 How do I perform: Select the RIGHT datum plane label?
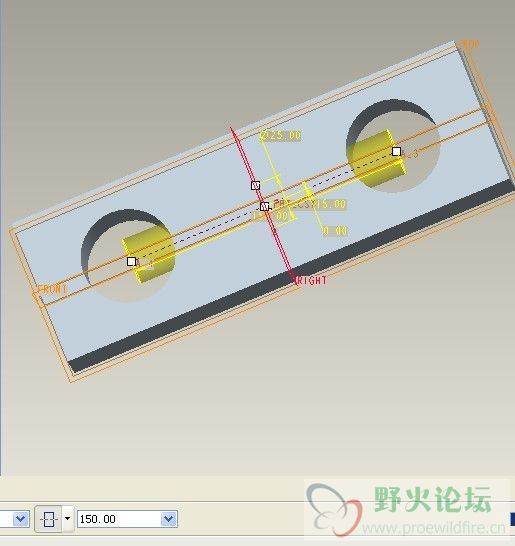point(311,280)
